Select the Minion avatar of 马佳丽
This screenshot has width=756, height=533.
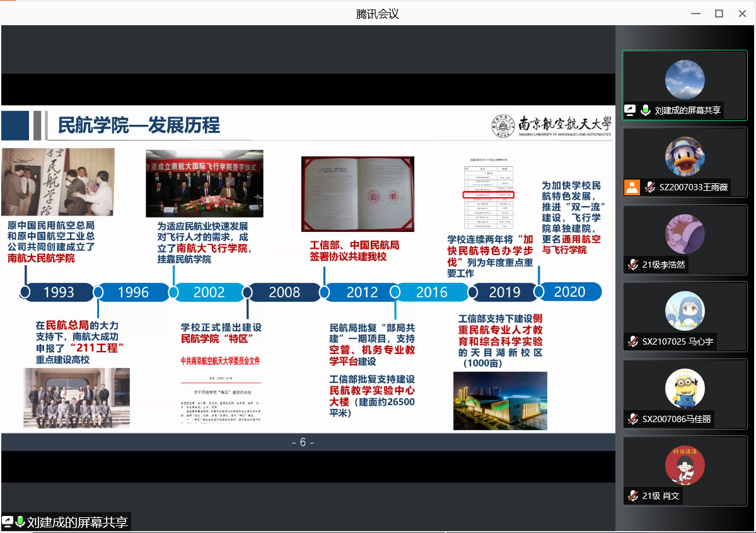[685, 388]
